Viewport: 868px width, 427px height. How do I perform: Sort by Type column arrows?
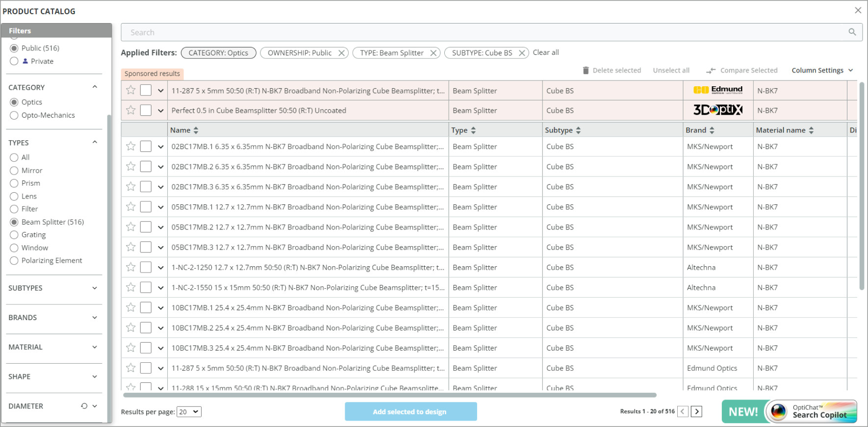[473, 130]
